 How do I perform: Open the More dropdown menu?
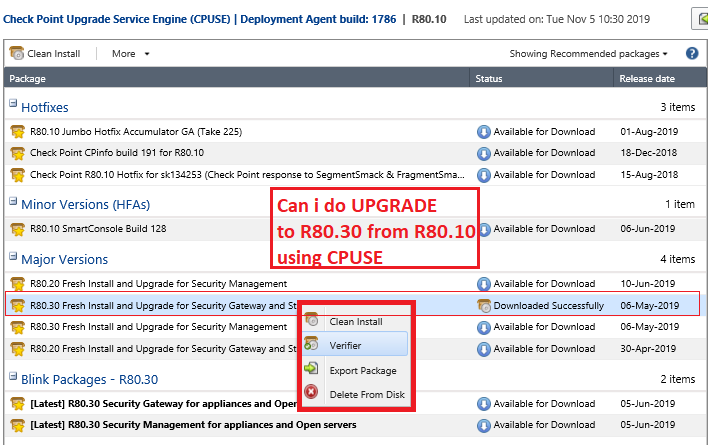point(130,54)
